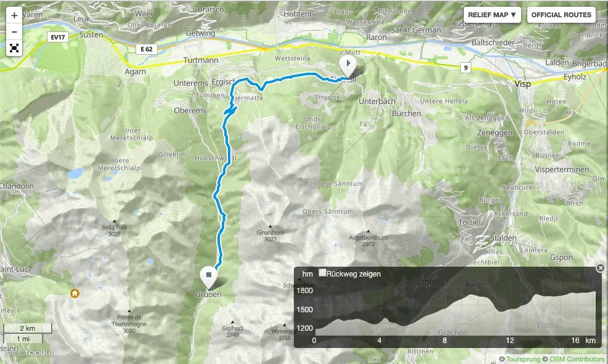
Task: Enable the Rückweg zeigen checkbox
Action: (322, 272)
